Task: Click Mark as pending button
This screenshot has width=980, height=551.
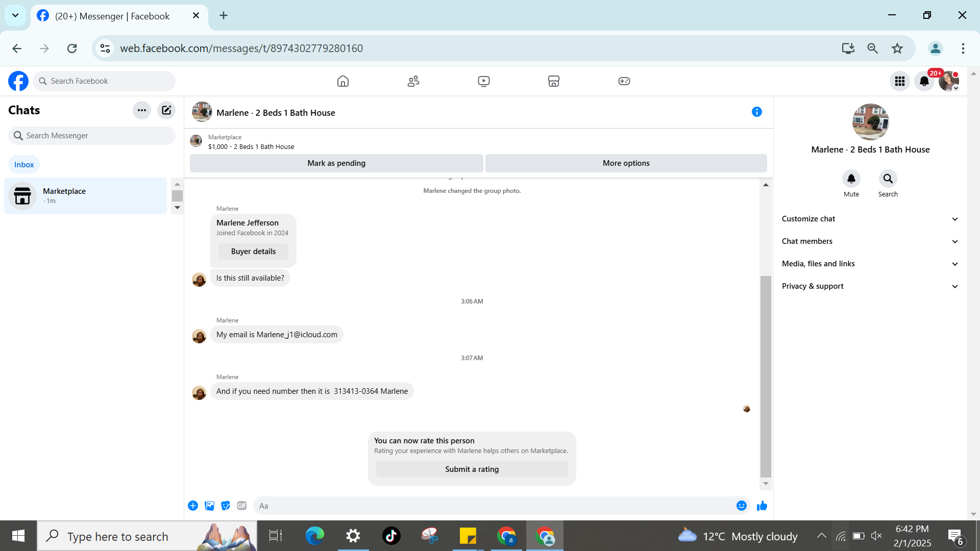Action: (336, 163)
